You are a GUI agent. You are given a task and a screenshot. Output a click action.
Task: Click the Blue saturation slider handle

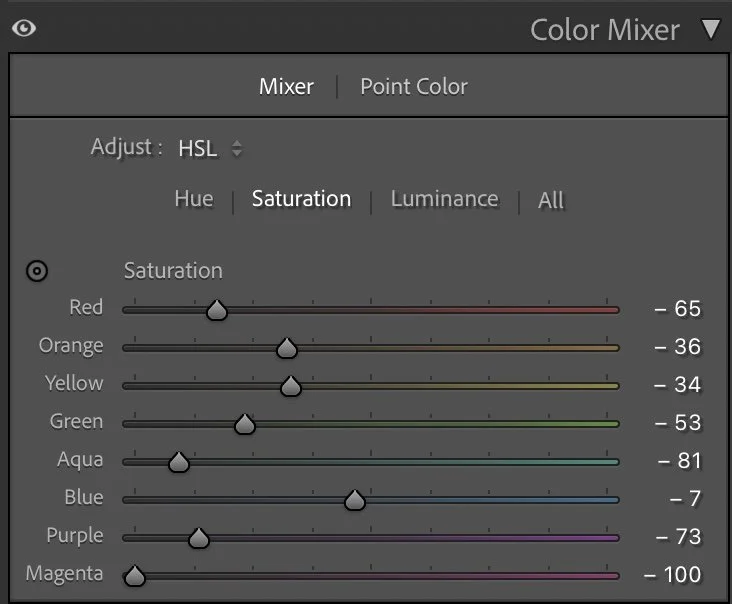point(355,500)
